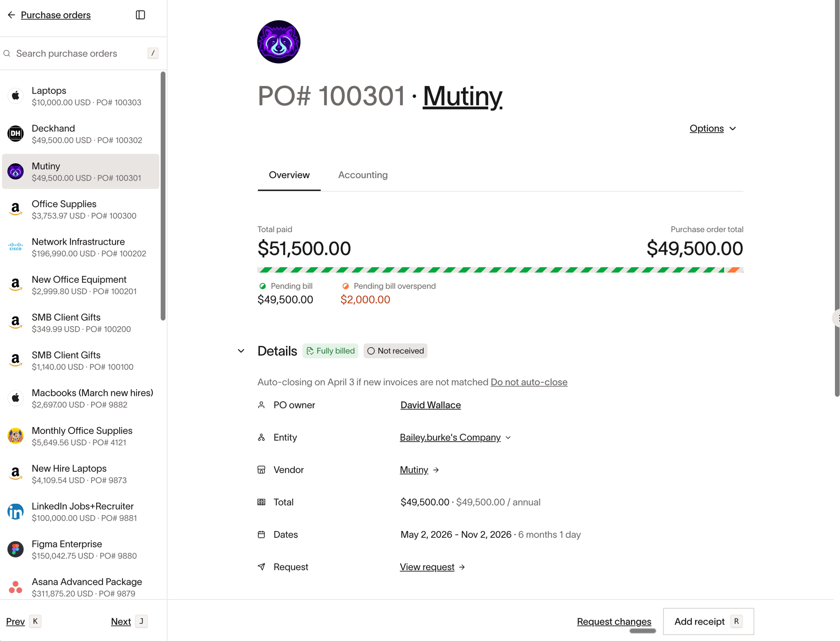Click the main page vertical scrollbar
Screen dimensions: 840x641
(x=837, y=198)
